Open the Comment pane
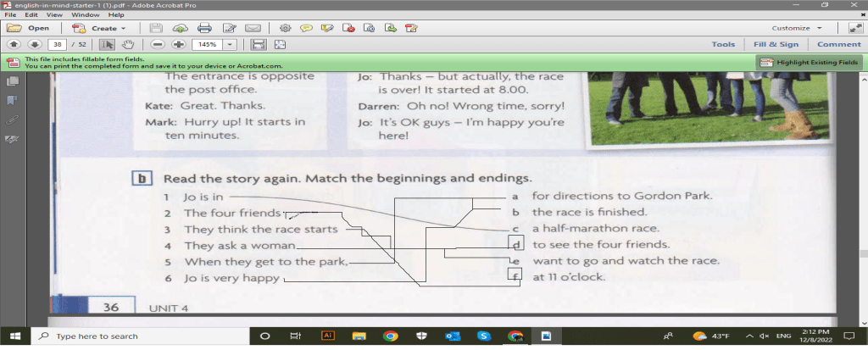 tap(838, 44)
